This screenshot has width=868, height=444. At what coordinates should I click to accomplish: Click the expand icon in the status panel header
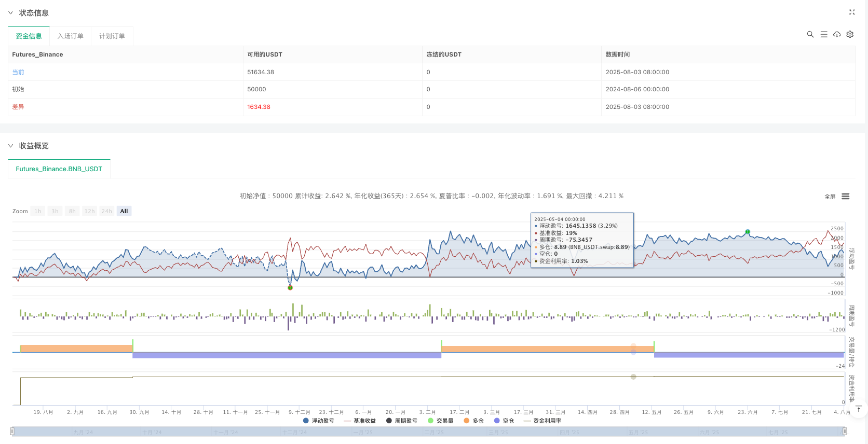pos(852,12)
